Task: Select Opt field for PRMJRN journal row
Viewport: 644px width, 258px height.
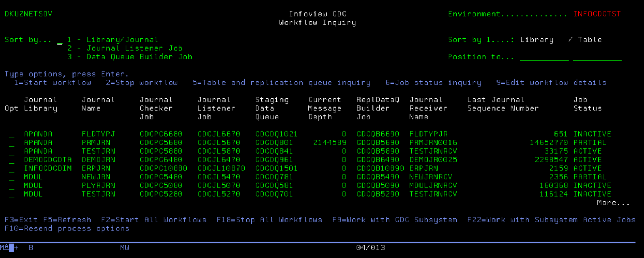Action: pyautogui.click(x=12, y=143)
